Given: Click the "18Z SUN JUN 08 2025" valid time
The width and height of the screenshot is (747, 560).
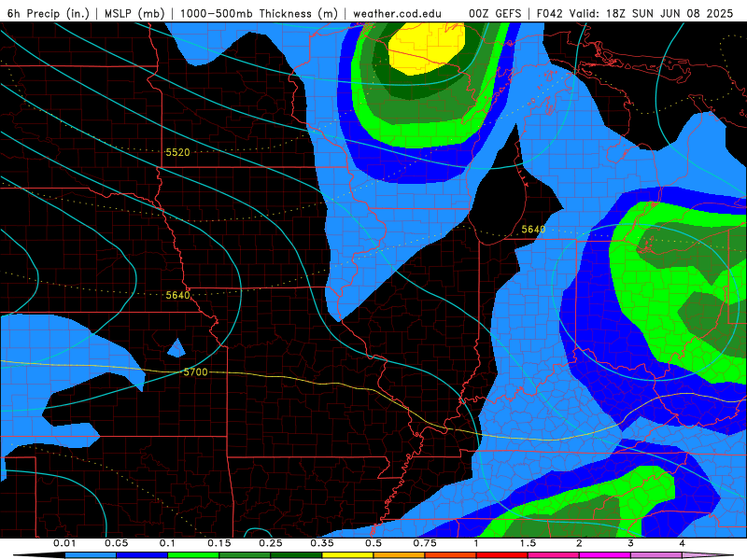Looking at the screenshot, I should (x=669, y=13).
